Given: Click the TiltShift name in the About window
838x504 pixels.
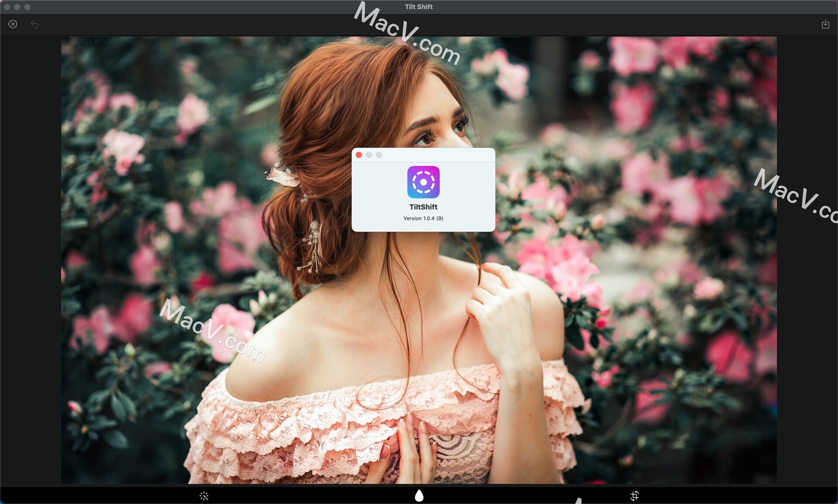Looking at the screenshot, I should [x=423, y=207].
